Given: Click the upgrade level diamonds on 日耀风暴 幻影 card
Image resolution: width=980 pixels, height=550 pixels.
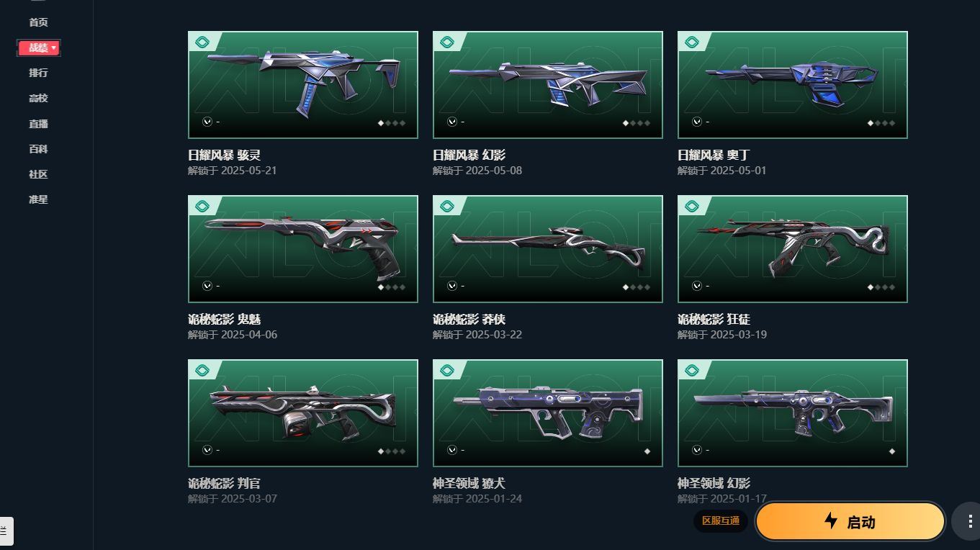Looking at the screenshot, I should tap(637, 123).
